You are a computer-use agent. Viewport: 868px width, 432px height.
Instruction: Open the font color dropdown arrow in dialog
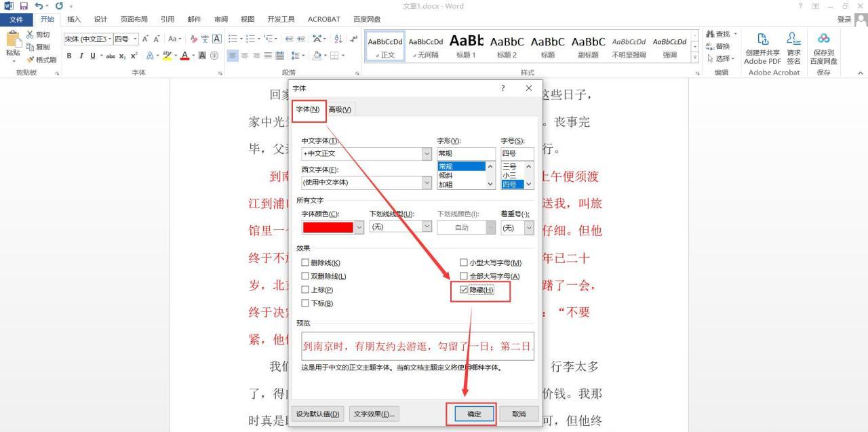[x=359, y=227]
